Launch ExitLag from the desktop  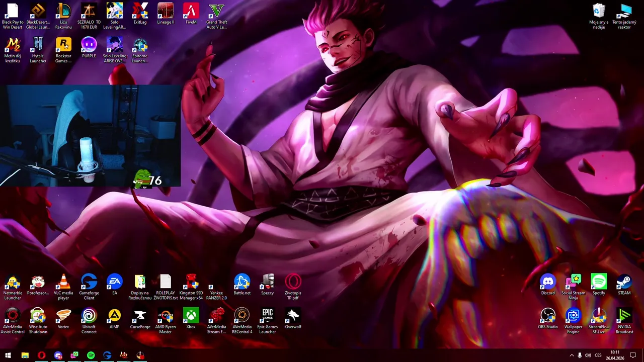coord(140,14)
